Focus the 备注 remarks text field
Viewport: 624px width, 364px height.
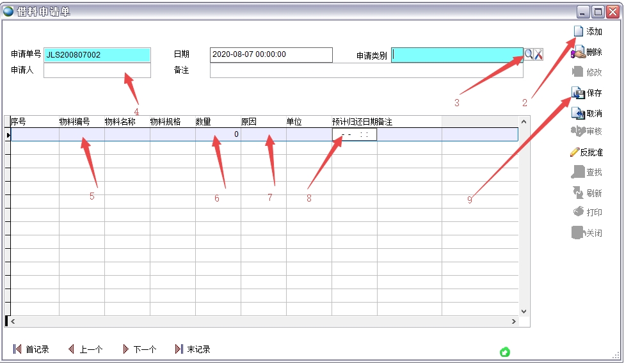coord(366,70)
